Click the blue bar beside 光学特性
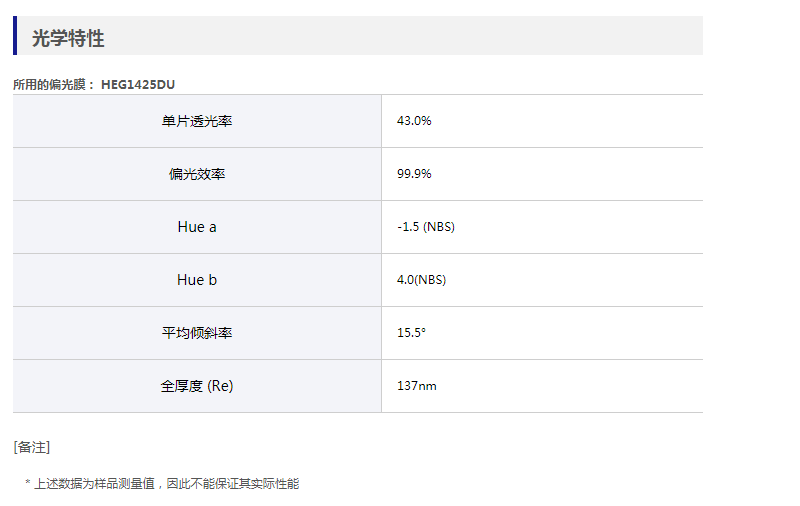This screenshot has height=506, width=800. click(x=15, y=36)
